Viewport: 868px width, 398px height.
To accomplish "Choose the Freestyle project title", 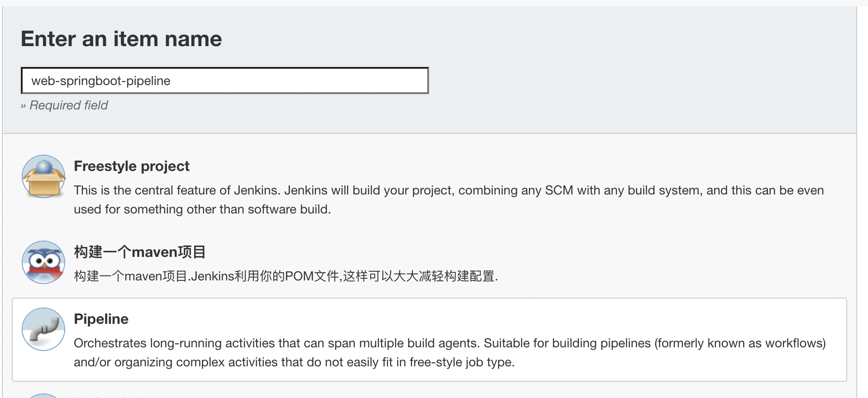I will [x=132, y=166].
